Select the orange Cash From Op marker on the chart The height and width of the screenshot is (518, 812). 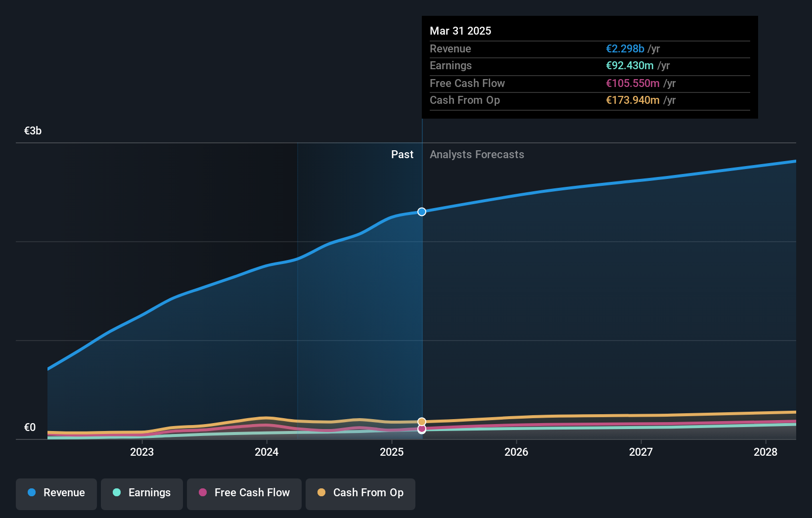pyautogui.click(x=421, y=421)
